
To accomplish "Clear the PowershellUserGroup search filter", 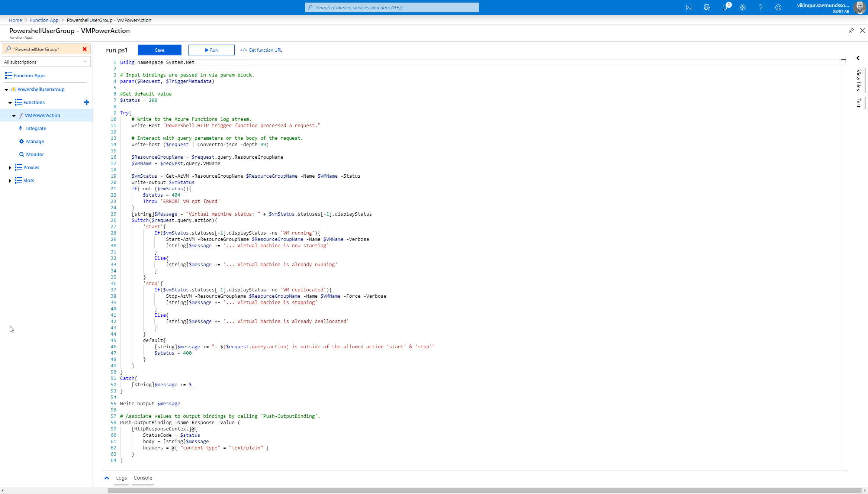I will coord(85,49).
